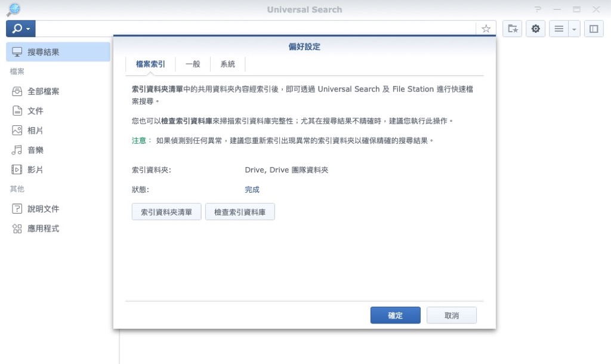Click the green 注意： note label

[x=142, y=140]
